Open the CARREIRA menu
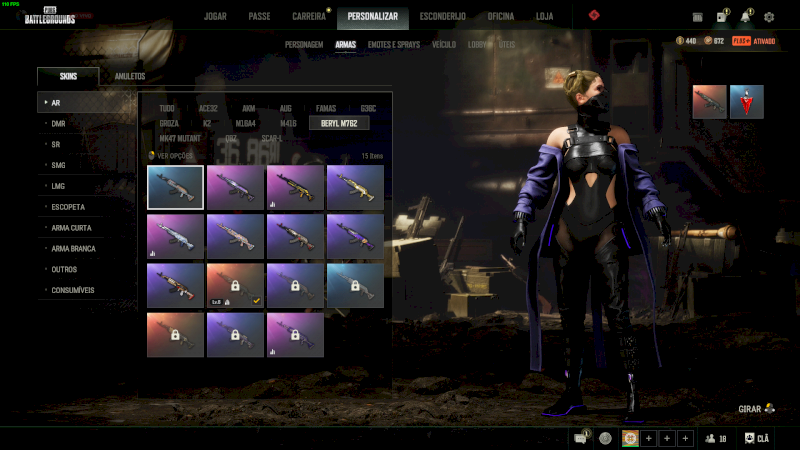This screenshot has height=450, width=800. coord(309,16)
